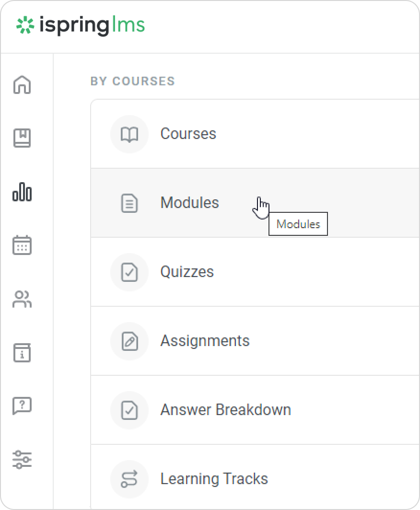
Task: Open the Users sidebar icon
Action: [22, 299]
